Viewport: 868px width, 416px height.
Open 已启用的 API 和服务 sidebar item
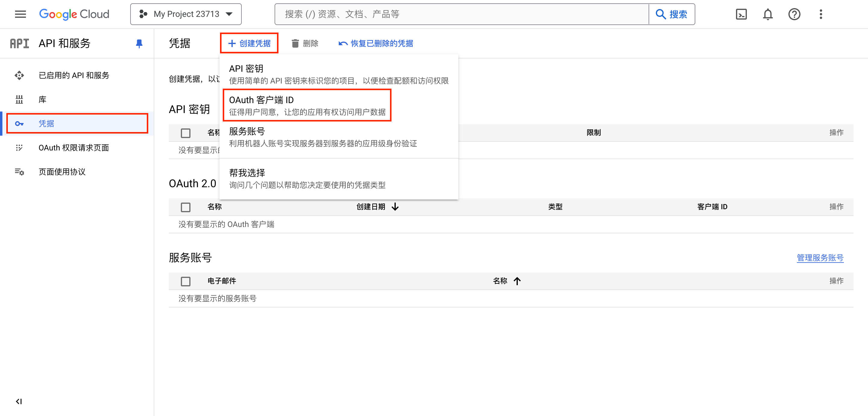tap(77, 75)
